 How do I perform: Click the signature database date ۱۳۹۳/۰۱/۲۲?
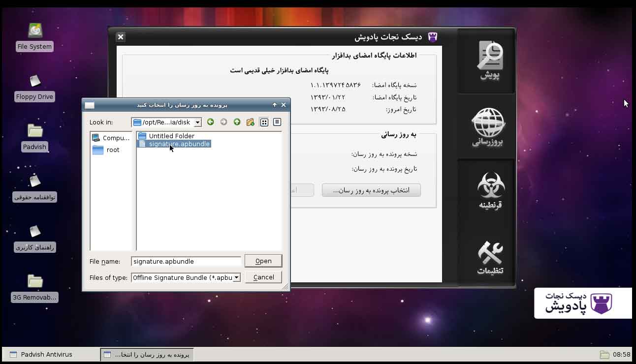coord(328,97)
